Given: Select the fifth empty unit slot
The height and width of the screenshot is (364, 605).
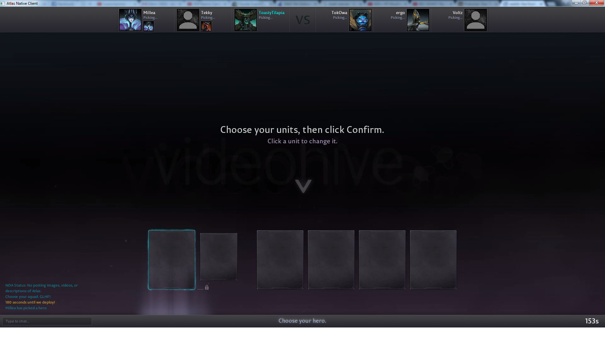Looking at the screenshot, I should pos(382,259).
